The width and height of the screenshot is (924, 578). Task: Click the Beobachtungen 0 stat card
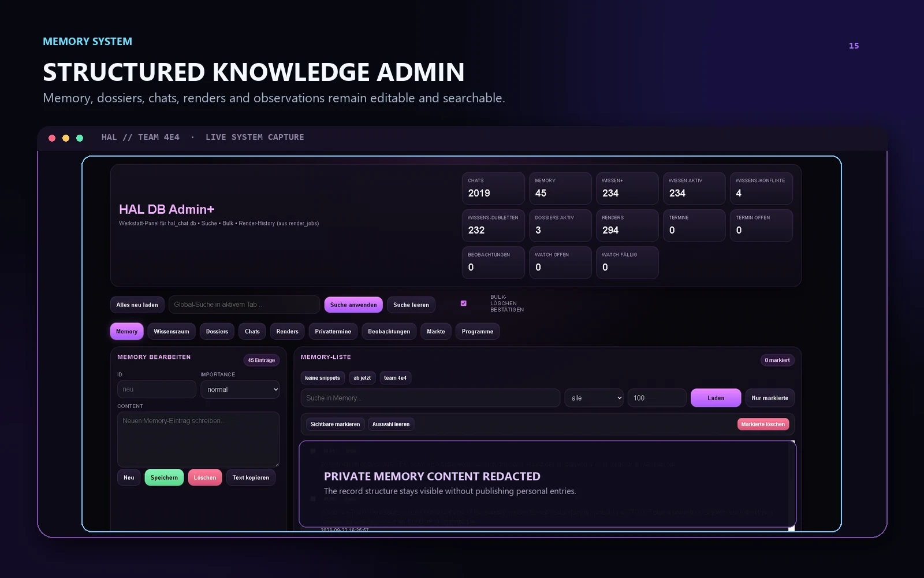[493, 262]
